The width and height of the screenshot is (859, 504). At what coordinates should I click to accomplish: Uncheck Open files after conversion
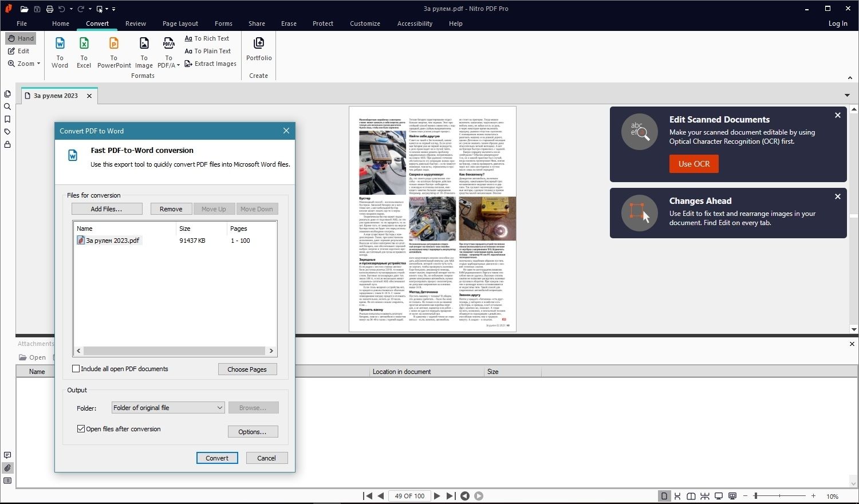[81, 428]
